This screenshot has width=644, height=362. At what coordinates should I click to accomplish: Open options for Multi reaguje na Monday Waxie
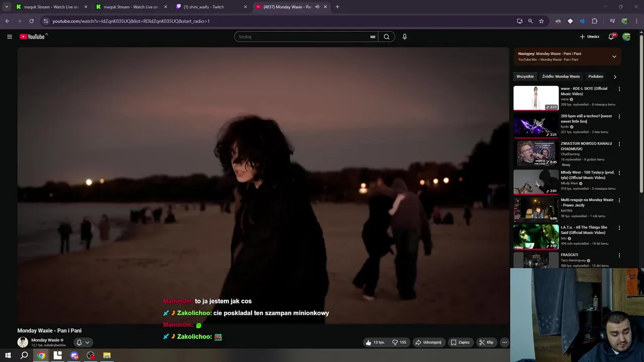[x=619, y=200]
